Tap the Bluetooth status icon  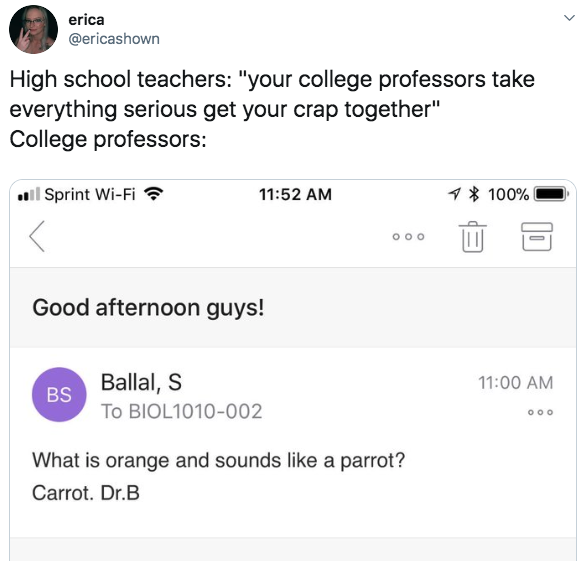[x=474, y=194]
